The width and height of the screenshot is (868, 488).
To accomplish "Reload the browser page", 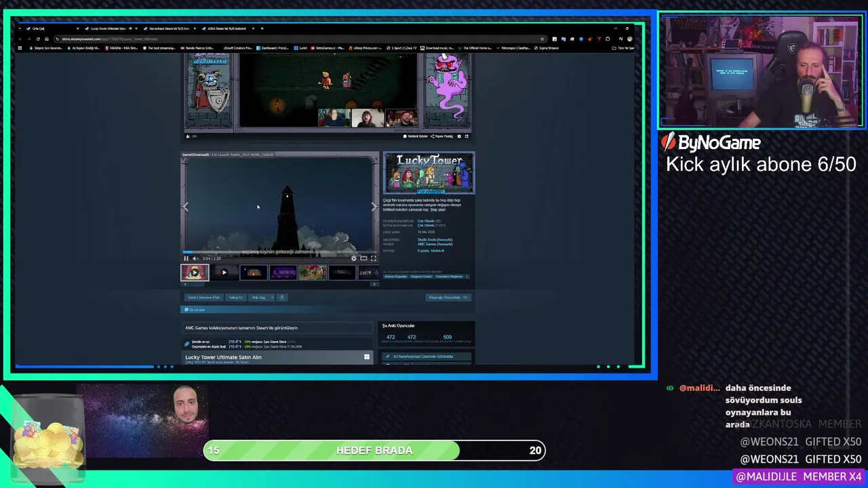I will click(38, 39).
